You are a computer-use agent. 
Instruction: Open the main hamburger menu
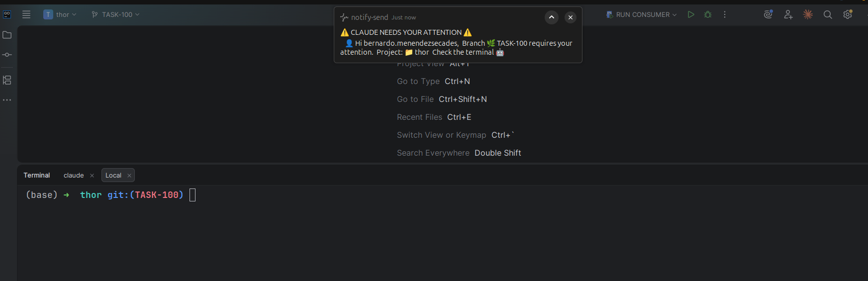coord(26,14)
